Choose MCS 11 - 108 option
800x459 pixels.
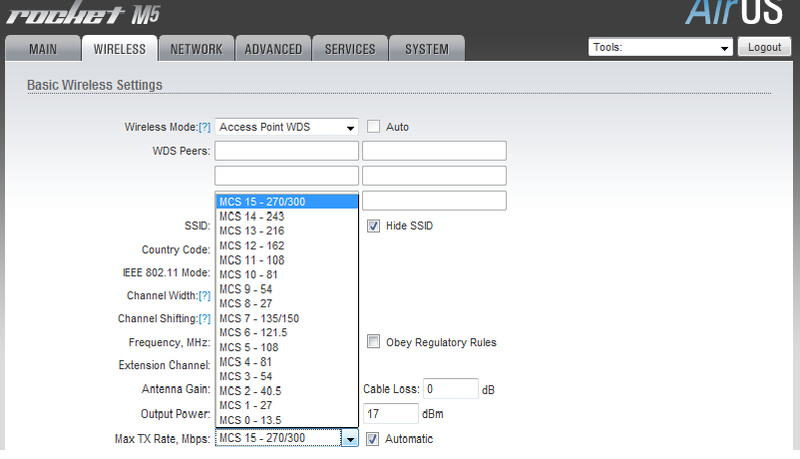coord(287,260)
